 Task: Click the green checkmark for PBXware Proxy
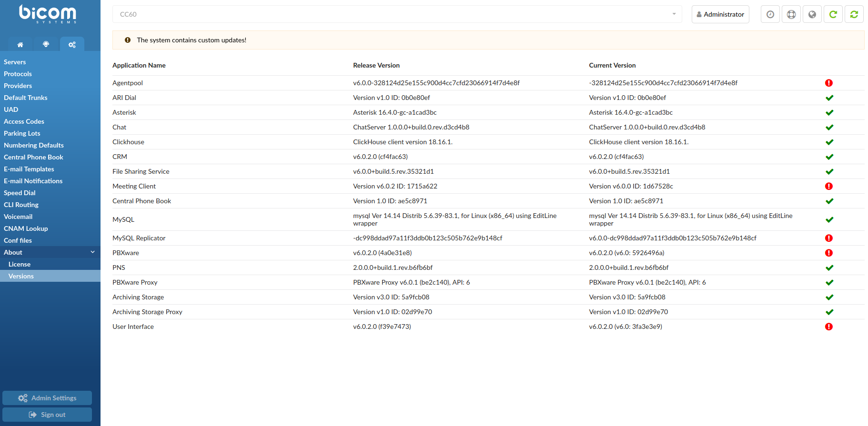829,282
